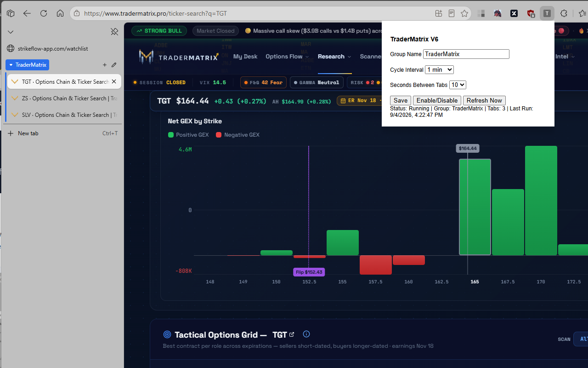Image resolution: width=588 pixels, height=368 pixels.
Task: Open the Seconds Between Tabs dropdown
Action: 458,85
